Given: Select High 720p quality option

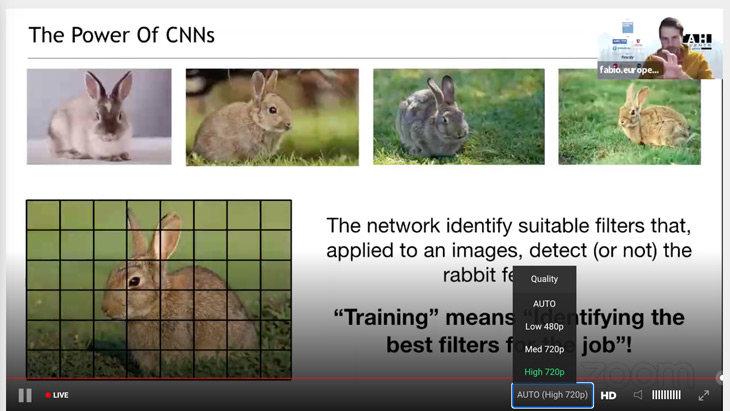Looking at the screenshot, I should click(x=544, y=372).
